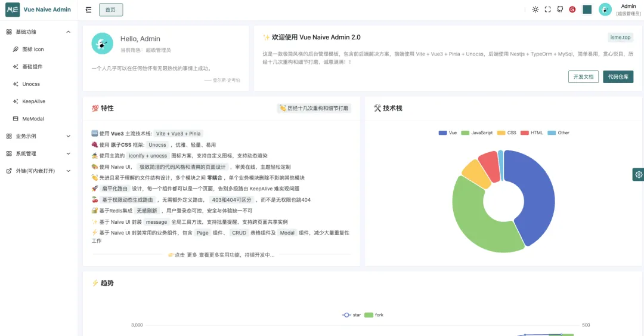
Task: Click the red HTML pie slice
Action: [x=490, y=166]
